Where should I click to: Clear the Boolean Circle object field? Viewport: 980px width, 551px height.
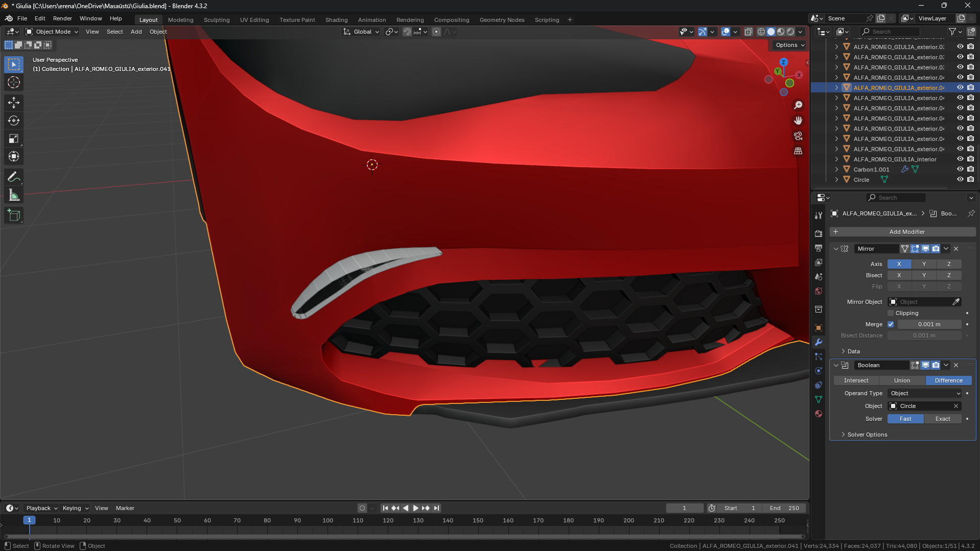[x=956, y=406]
